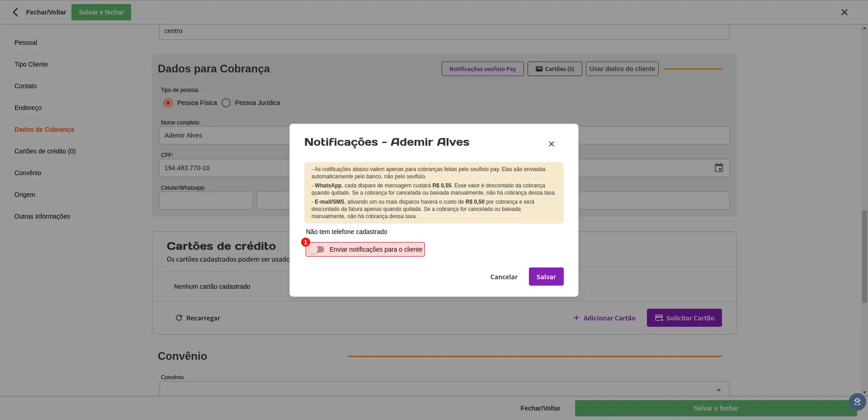This screenshot has width=868, height=420.
Task: Click the purple Salvar button in dialog
Action: (x=546, y=277)
